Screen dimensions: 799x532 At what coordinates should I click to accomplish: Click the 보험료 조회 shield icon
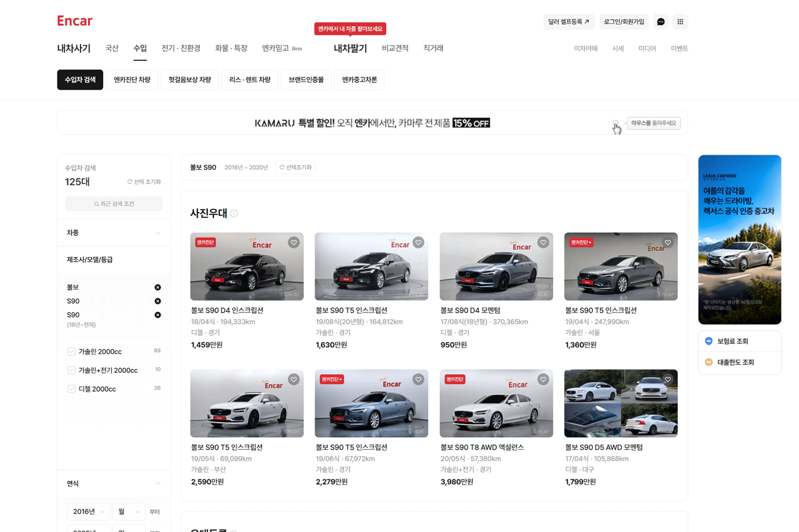708,341
